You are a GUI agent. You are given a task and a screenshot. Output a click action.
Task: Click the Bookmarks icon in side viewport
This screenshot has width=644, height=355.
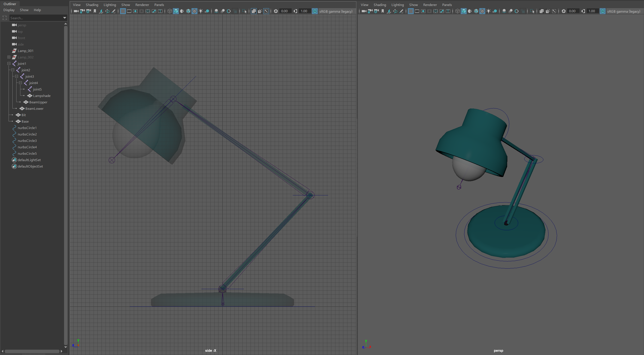point(95,11)
